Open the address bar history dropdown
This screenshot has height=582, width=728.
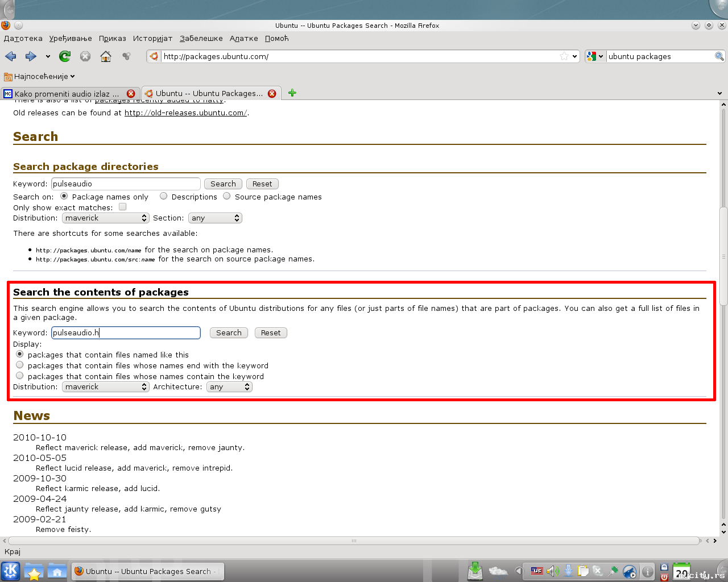[x=574, y=56]
